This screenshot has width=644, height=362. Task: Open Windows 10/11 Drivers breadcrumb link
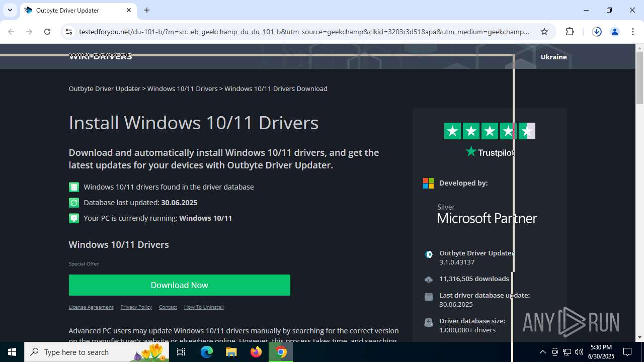pos(182,88)
